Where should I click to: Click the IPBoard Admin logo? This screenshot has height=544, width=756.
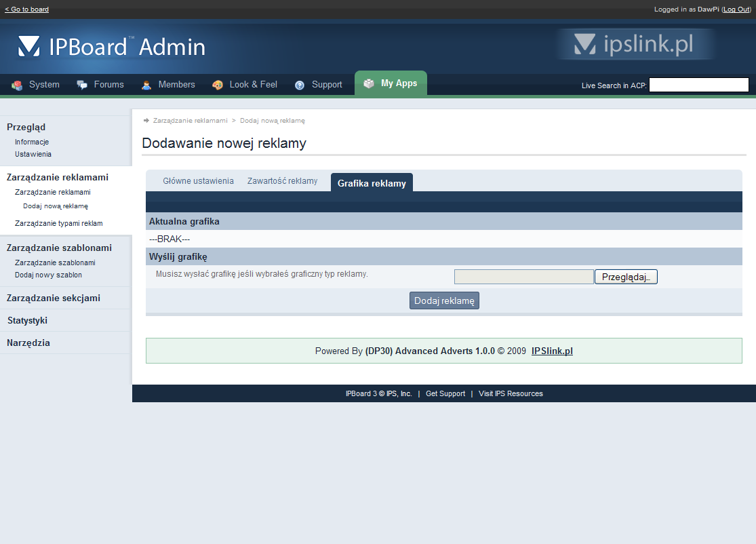click(x=112, y=46)
